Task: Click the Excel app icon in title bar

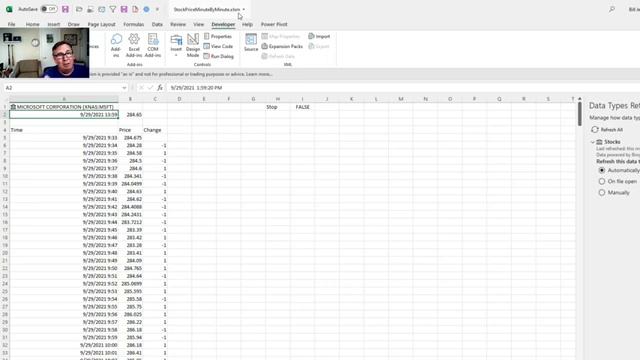Action: [9, 9]
